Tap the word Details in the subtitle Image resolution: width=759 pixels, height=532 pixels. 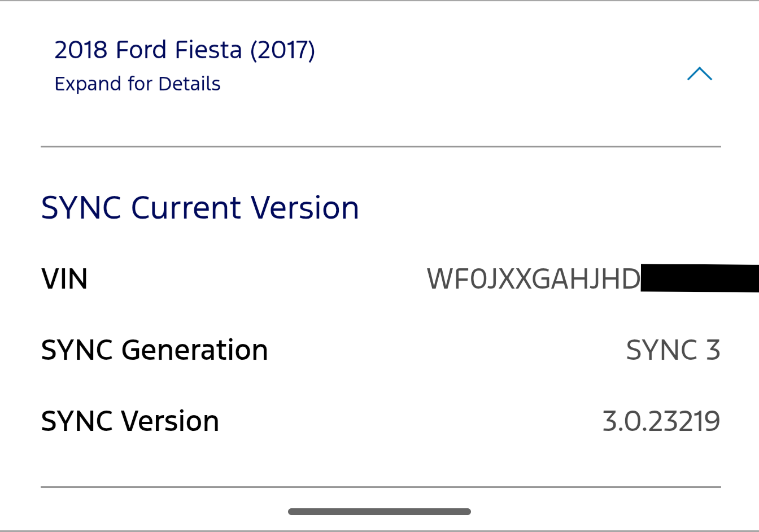point(189,84)
